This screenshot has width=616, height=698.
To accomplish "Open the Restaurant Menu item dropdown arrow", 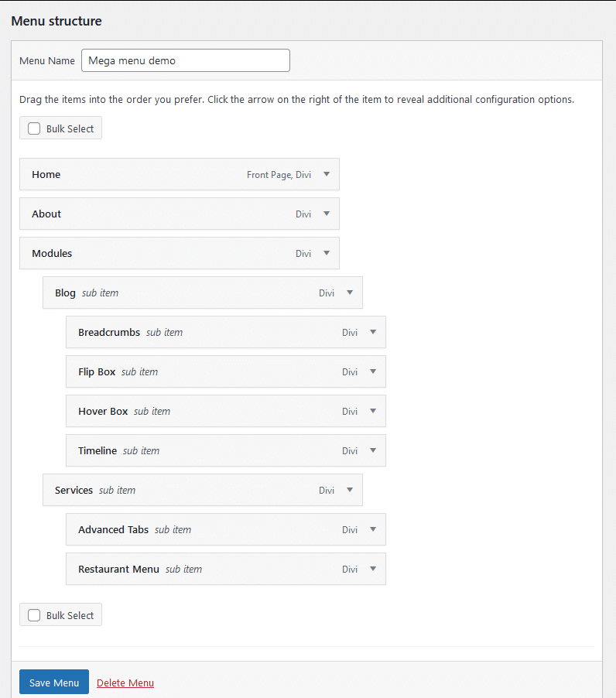I will pos(374,569).
